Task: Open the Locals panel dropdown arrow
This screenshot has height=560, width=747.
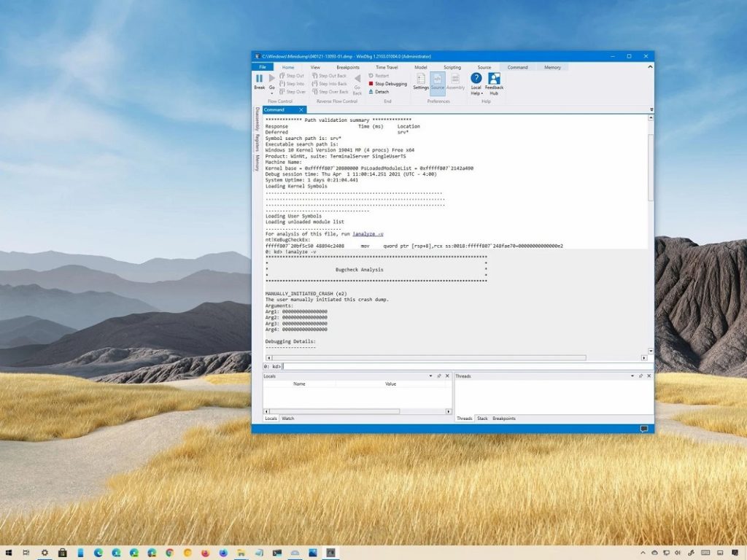Action: point(430,376)
